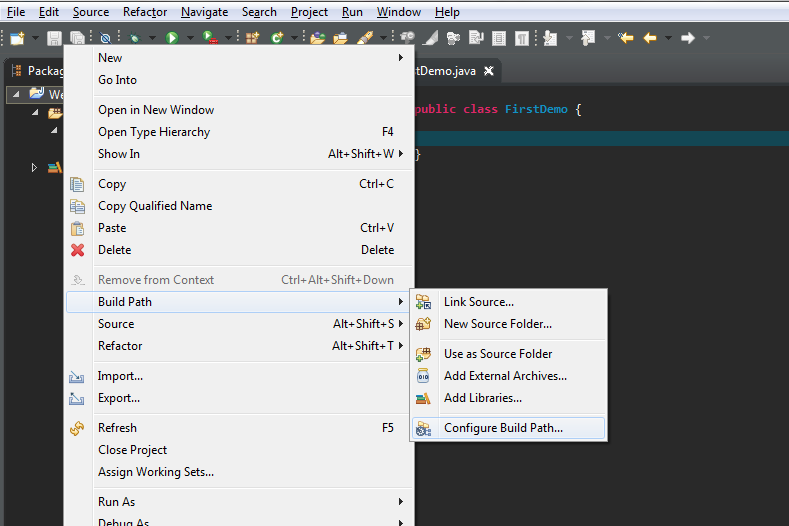Click the Import menu icon
Screen dimensions: 789x526
[x=76, y=377]
